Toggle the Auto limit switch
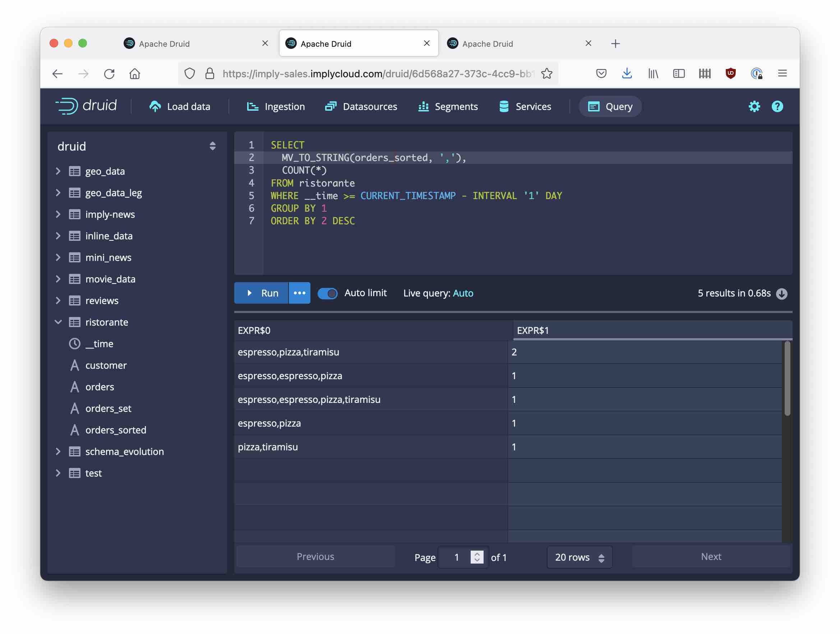This screenshot has height=634, width=840. (327, 293)
